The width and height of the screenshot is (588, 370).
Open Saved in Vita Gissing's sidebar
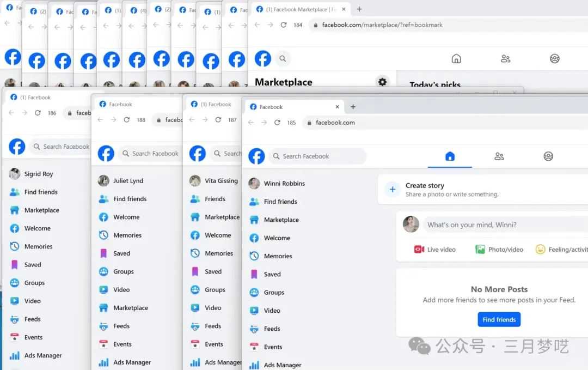[206, 271]
